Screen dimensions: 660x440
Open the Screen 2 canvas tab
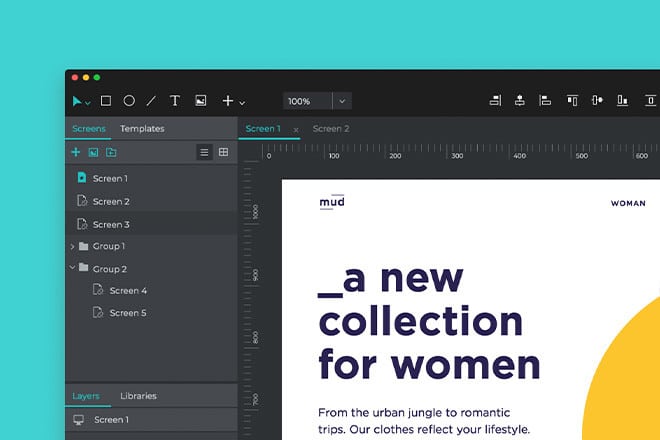point(330,129)
